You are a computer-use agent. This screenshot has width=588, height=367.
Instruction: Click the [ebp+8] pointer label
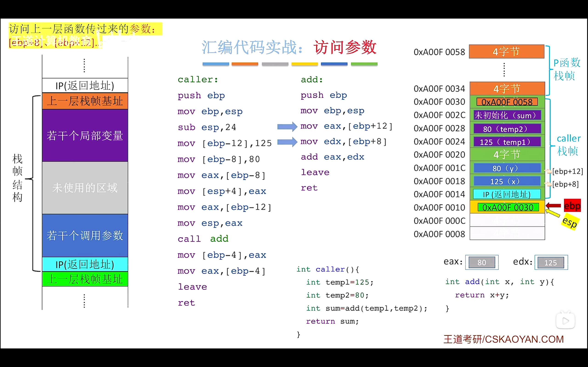(565, 184)
